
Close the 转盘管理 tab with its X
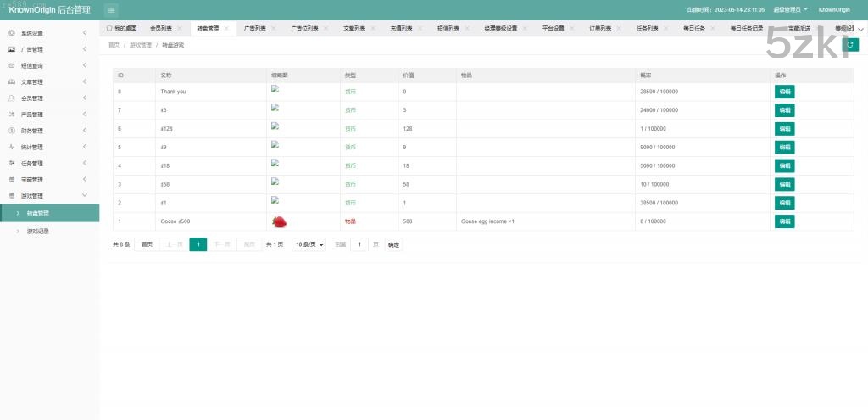(226, 28)
